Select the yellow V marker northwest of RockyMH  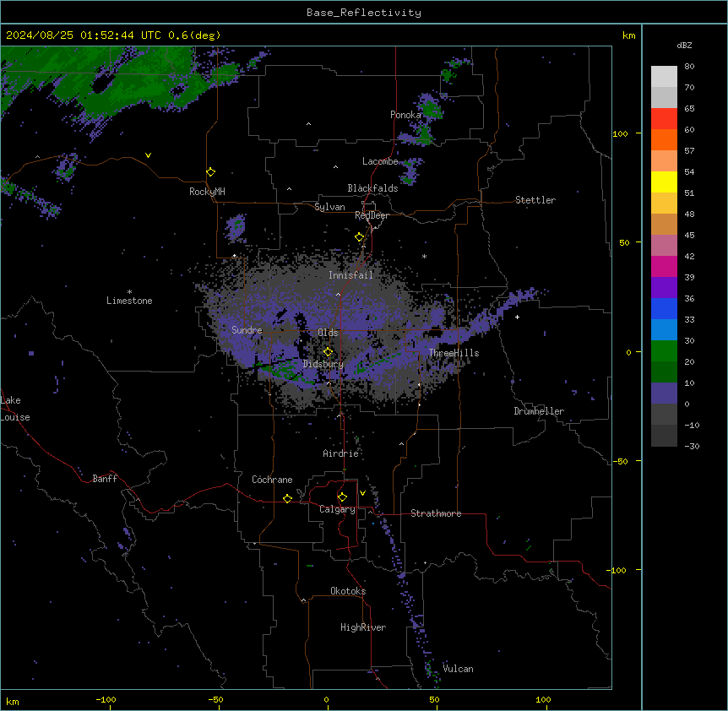(148, 155)
